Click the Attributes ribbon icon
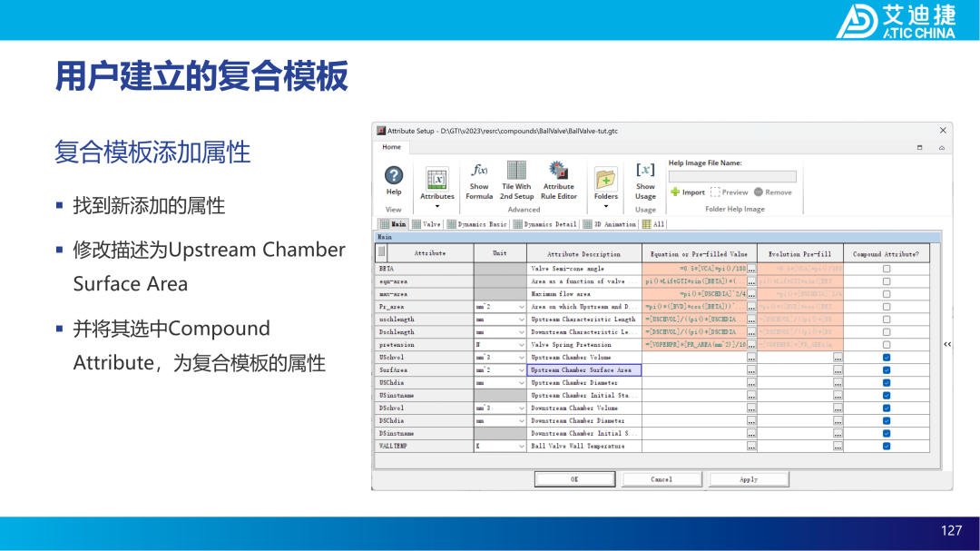This screenshot has height=551, width=980. [x=436, y=179]
